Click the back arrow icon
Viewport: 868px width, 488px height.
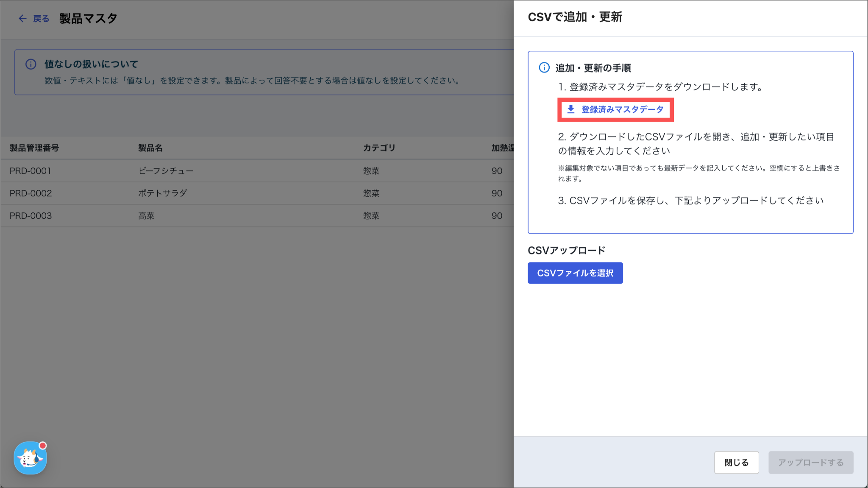pos(22,18)
